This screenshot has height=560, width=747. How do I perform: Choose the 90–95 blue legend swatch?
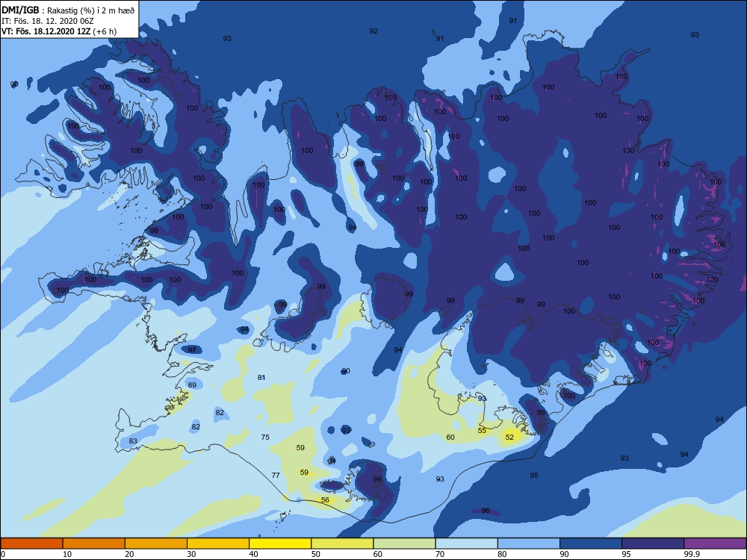click(591, 544)
